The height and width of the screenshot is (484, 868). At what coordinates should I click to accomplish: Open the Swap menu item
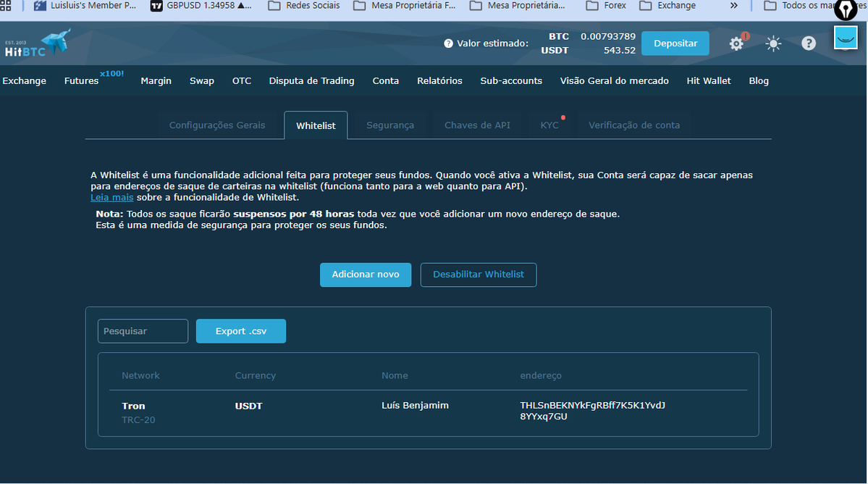pyautogui.click(x=202, y=81)
